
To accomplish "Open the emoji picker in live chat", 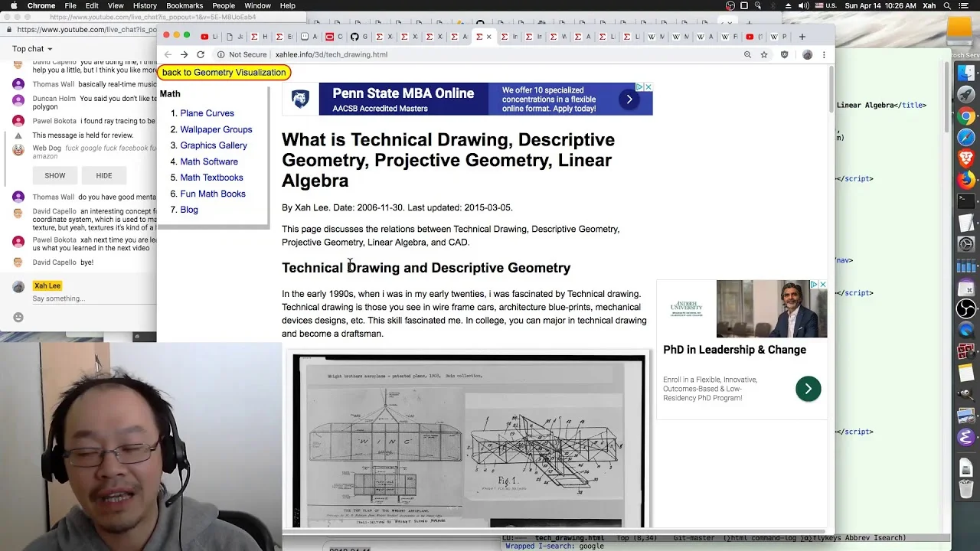I will click(x=18, y=318).
